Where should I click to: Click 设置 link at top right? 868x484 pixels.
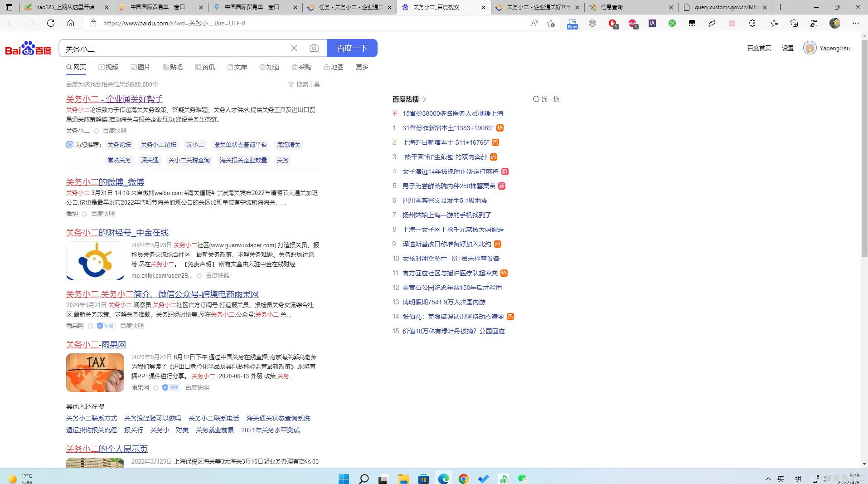tap(788, 48)
